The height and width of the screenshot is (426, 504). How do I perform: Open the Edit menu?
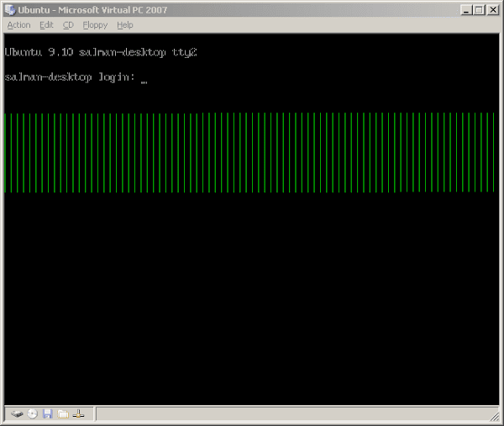tap(46, 25)
